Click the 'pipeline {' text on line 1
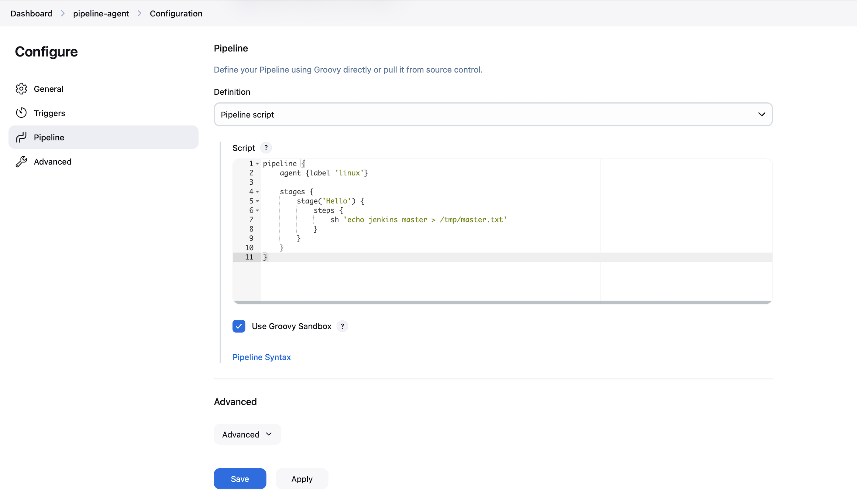The width and height of the screenshot is (857, 504). [x=284, y=164]
